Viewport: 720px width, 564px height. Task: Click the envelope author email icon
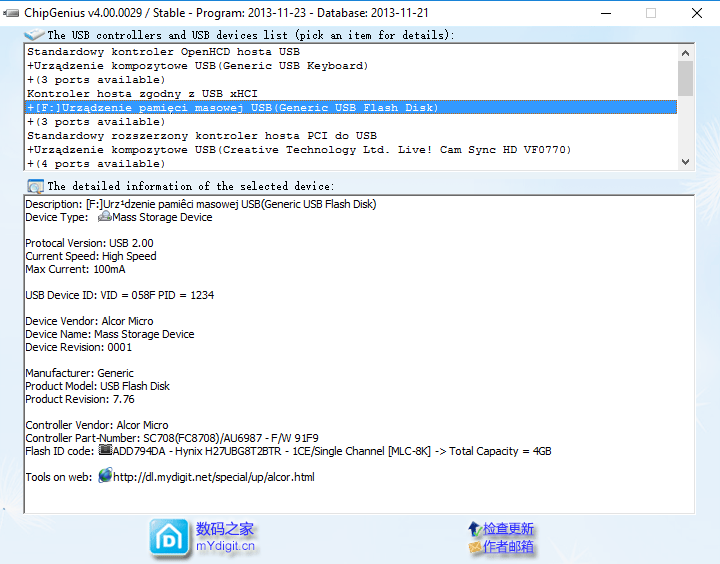(475, 547)
